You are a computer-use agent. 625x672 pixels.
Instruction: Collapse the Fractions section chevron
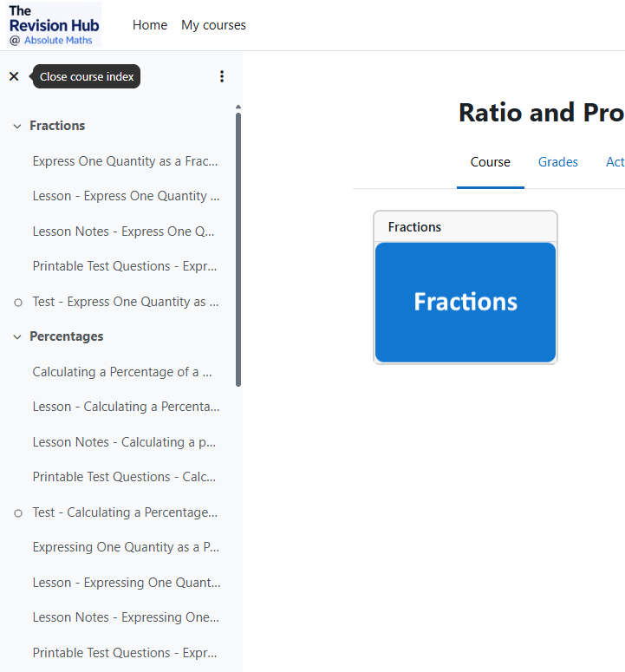tap(17, 126)
